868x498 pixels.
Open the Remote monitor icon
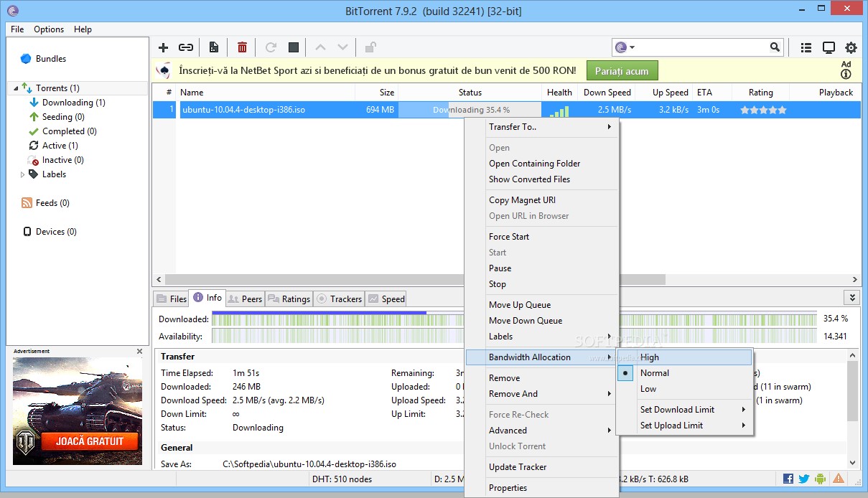pyautogui.click(x=829, y=47)
